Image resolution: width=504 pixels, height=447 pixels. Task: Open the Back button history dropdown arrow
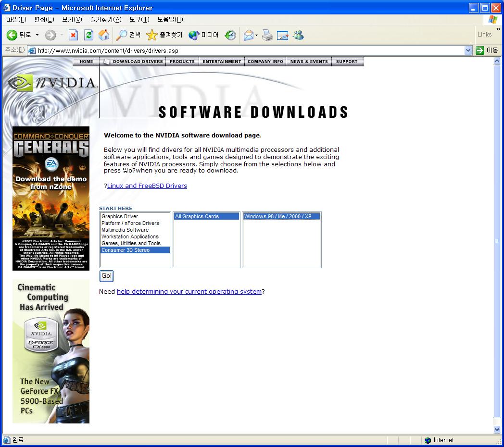pos(37,35)
